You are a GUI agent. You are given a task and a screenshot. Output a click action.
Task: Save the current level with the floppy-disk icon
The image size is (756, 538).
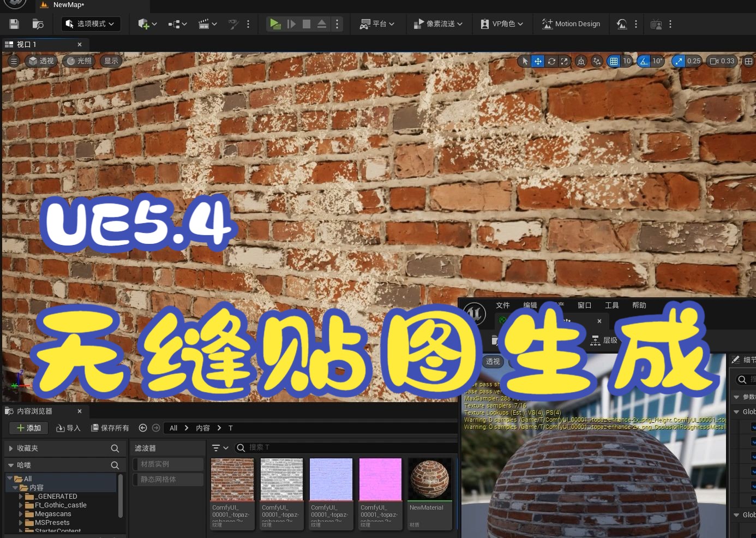14,24
